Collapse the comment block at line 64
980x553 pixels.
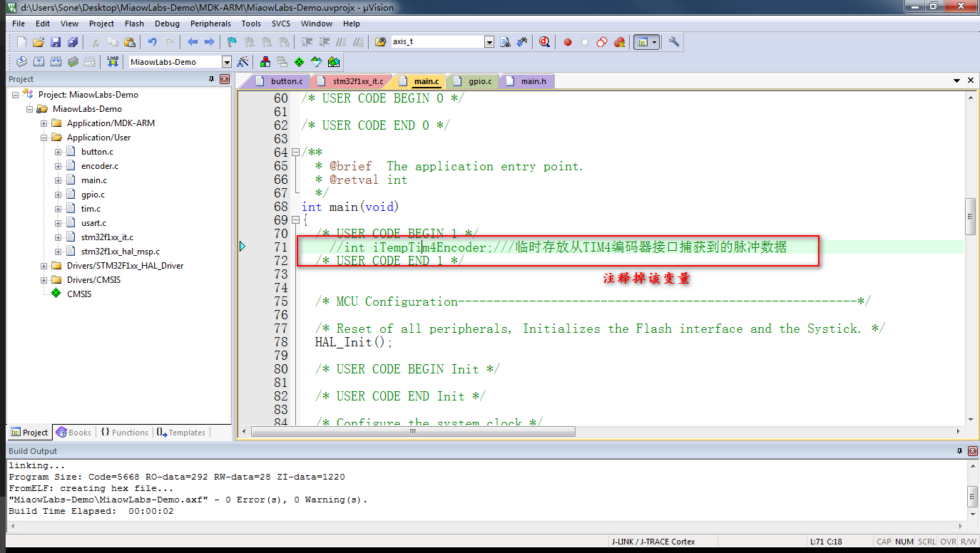295,153
